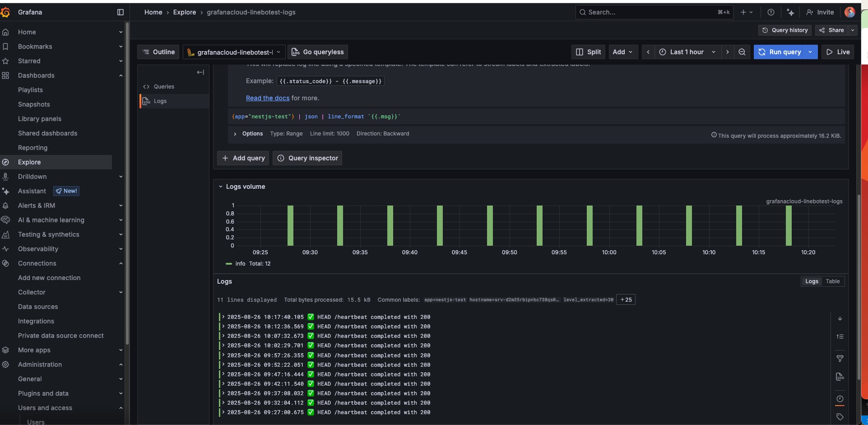The image size is (868, 425).
Task: Open Data sources in the sidebar
Action: point(38,307)
